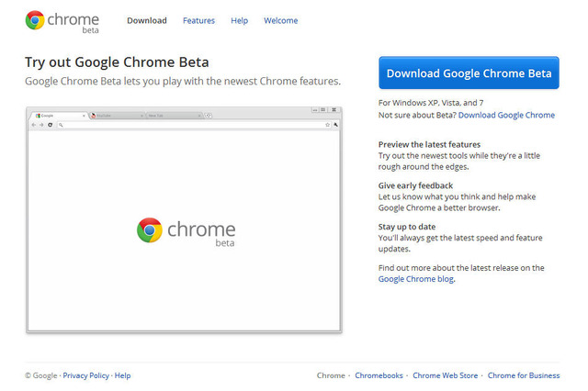Click the new tab button in the illustrated browser

(x=209, y=116)
